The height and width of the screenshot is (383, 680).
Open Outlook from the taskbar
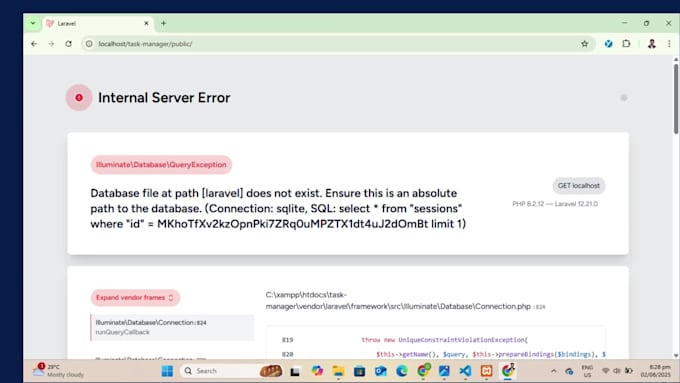click(x=380, y=371)
